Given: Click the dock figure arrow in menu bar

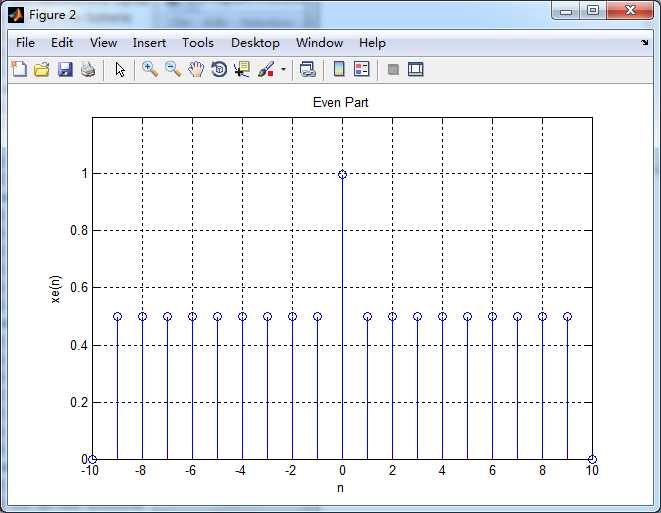Looking at the screenshot, I should 644,43.
